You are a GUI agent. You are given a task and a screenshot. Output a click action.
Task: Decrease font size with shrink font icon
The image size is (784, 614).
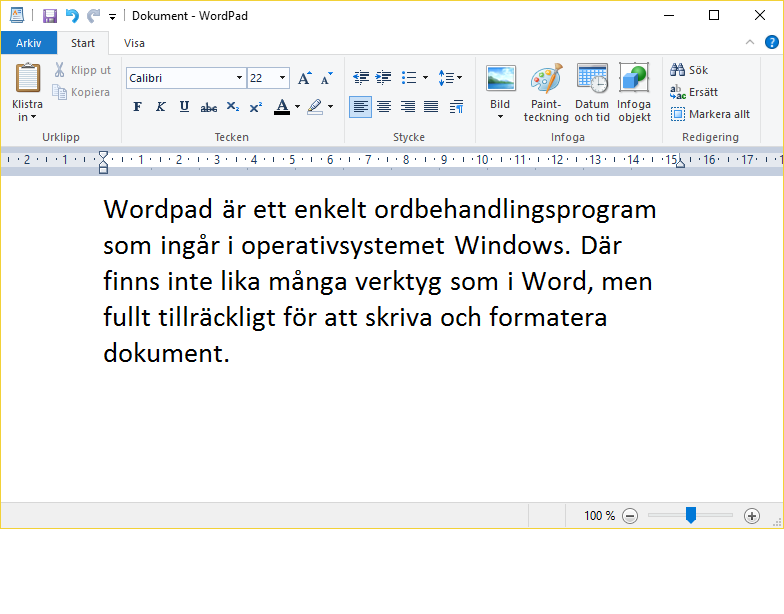pos(326,78)
